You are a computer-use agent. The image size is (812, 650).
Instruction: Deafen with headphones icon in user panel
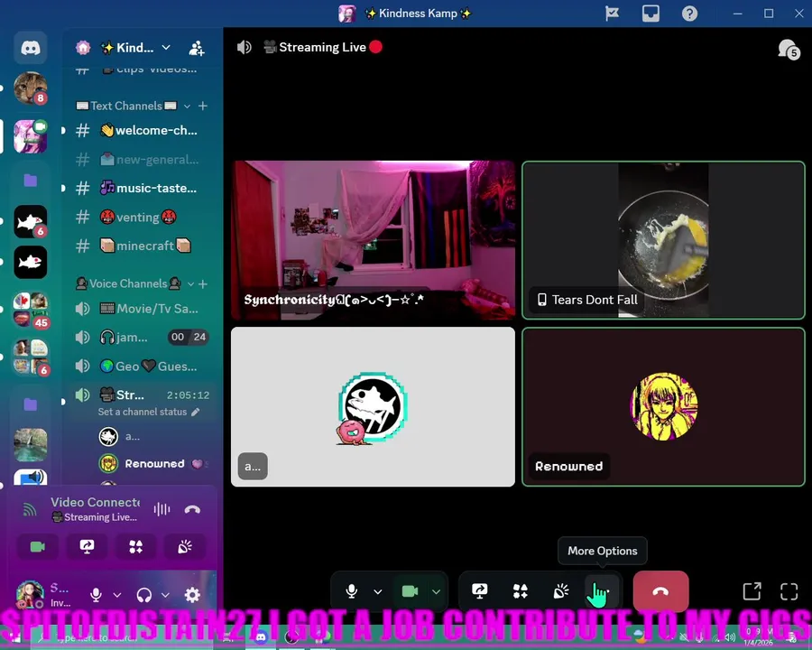pyautogui.click(x=144, y=595)
